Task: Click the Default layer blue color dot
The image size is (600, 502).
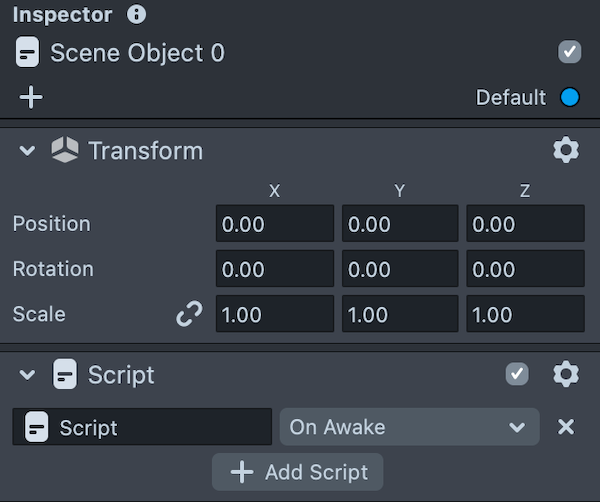Action: pyautogui.click(x=570, y=97)
